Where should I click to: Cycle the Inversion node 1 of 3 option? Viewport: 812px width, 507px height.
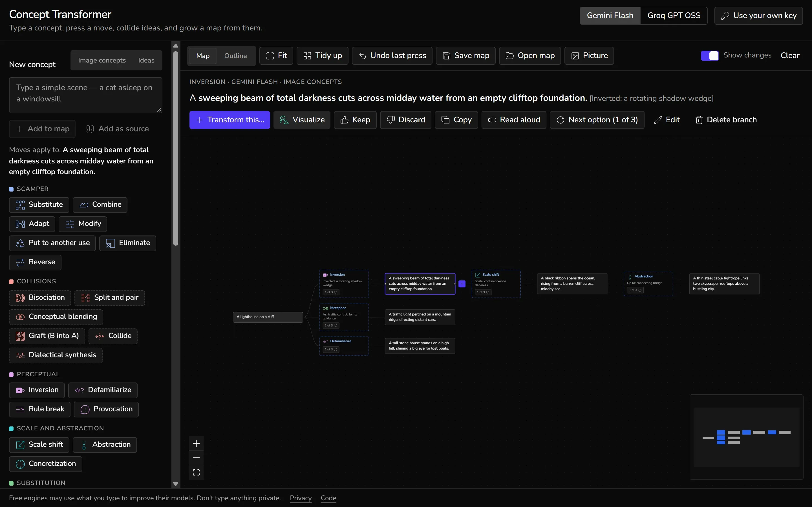331,292
